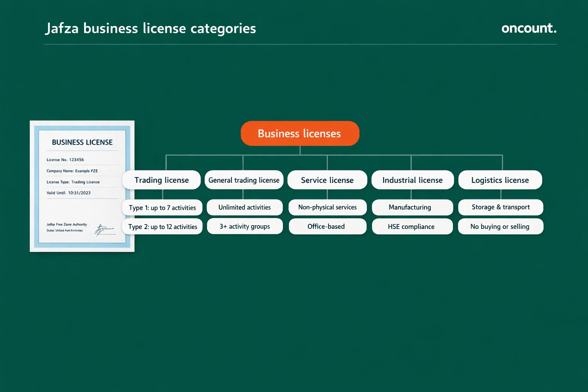Click the Jafza business license categories title
This screenshot has width=588, height=392.
point(151,28)
